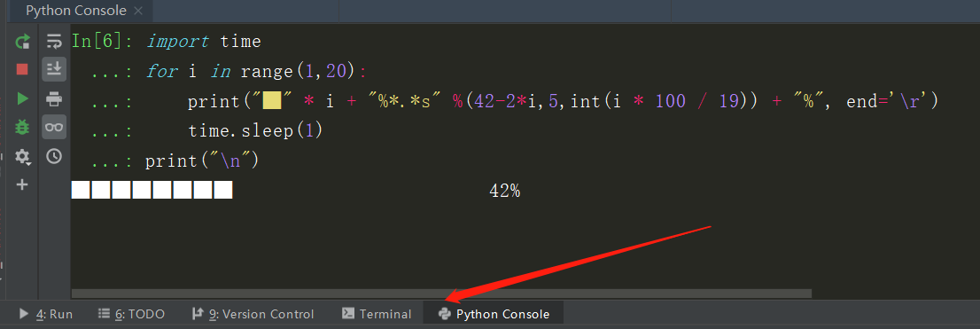Select Python Console bottom tool tab
This screenshot has width=980, height=329.
tap(494, 314)
